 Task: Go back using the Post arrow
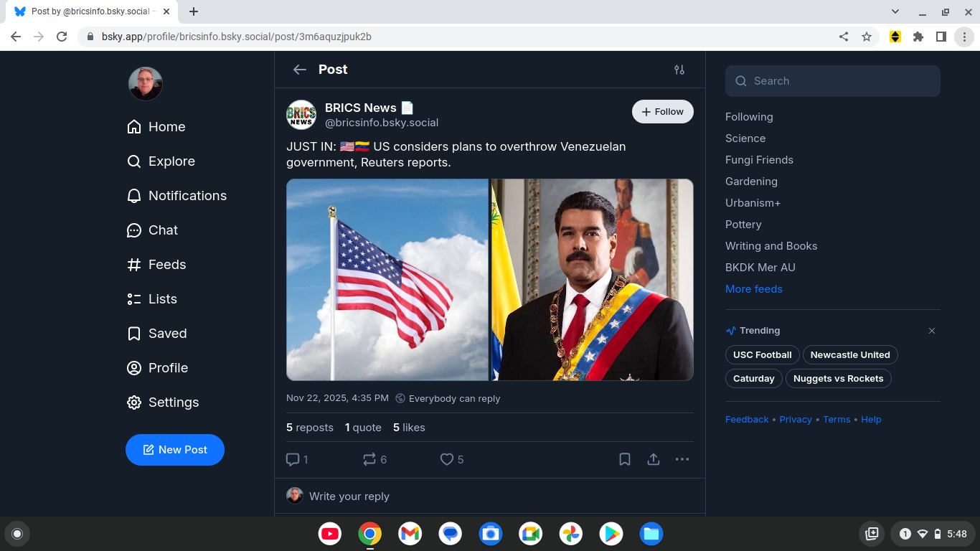pos(300,70)
